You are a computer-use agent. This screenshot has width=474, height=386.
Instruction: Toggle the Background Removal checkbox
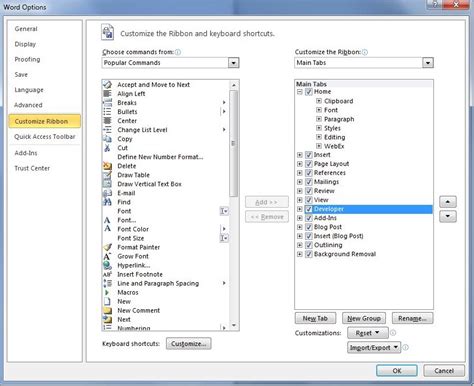click(x=309, y=254)
